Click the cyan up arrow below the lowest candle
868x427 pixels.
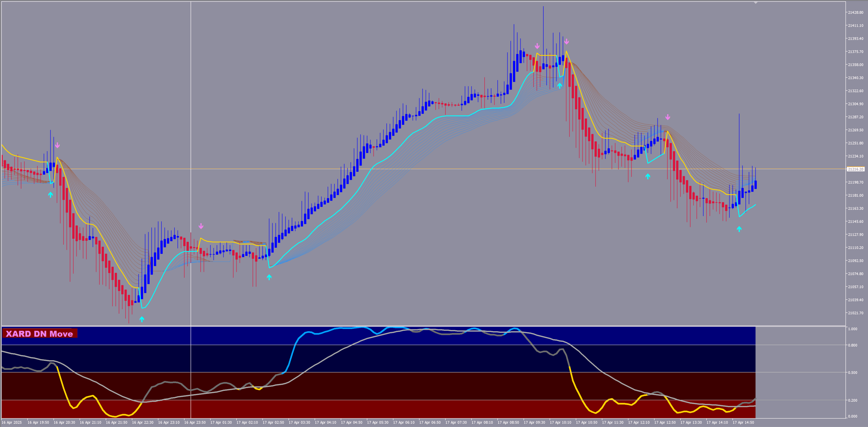coord(142,319)
